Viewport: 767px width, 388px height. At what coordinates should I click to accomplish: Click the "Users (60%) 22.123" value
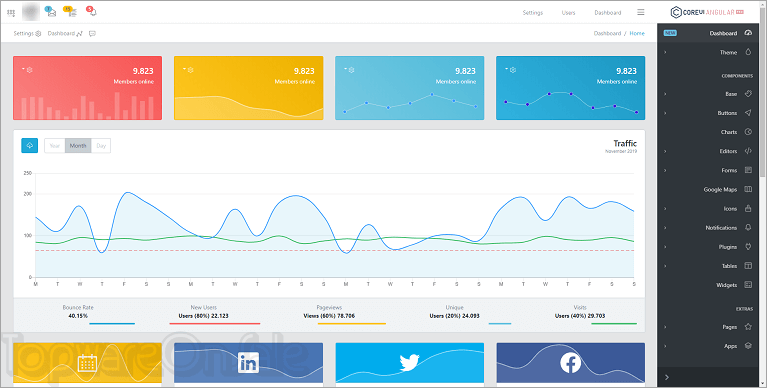pos(203,316)
